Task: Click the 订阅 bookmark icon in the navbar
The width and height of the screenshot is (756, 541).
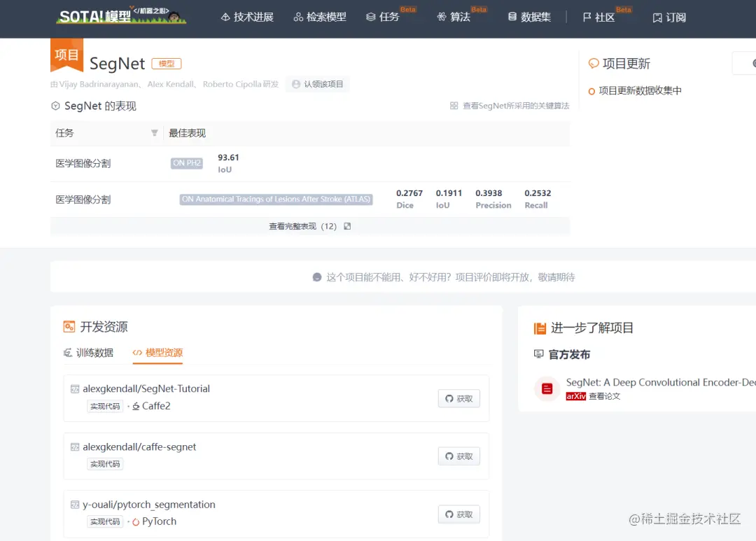Action: 656,17
